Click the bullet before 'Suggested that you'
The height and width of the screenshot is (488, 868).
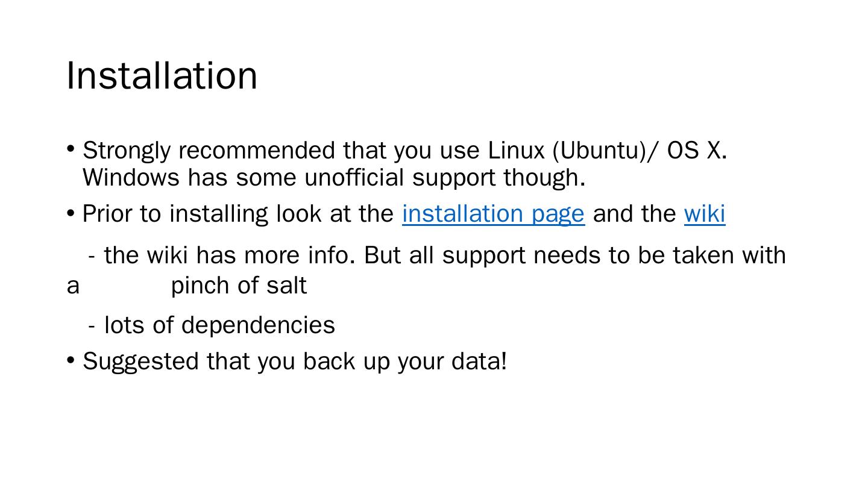pos(71,360)
